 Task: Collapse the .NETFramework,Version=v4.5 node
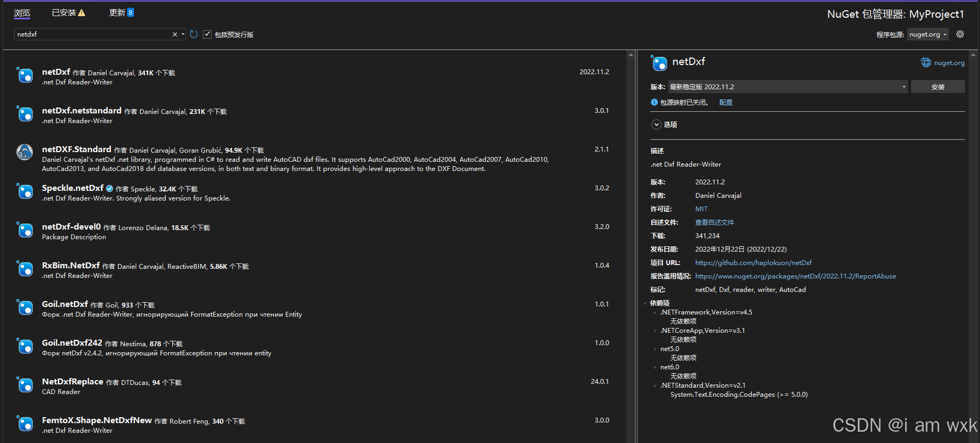[655, 312]
